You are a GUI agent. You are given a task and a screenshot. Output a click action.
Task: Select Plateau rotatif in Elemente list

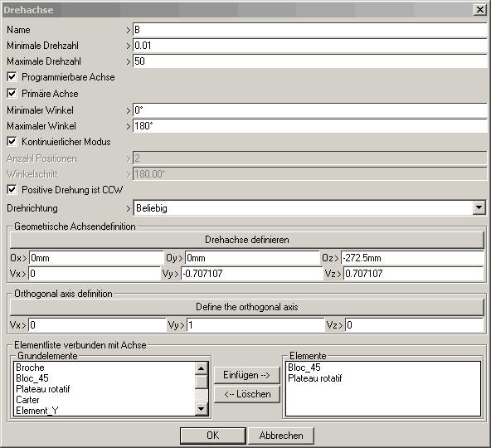pyautogui.click(x=314, y=378)
